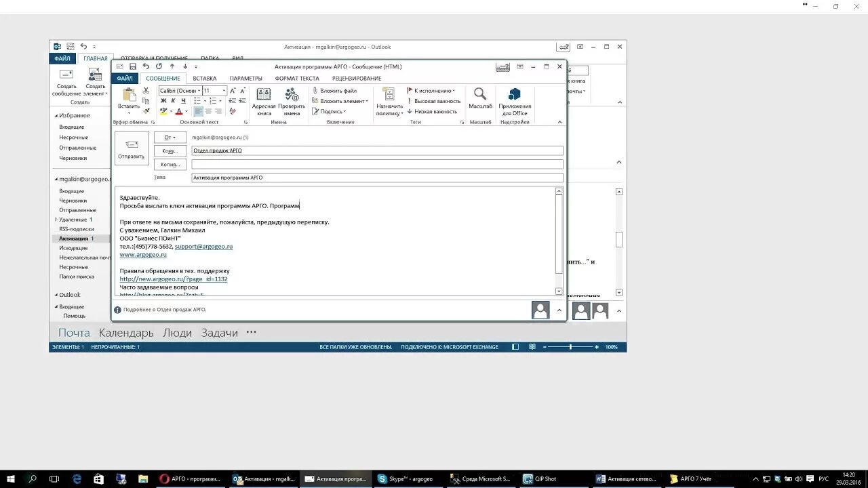
Task: Click the info icon beside Подробнее о Отдел продаж
Action: pos(117,310)
